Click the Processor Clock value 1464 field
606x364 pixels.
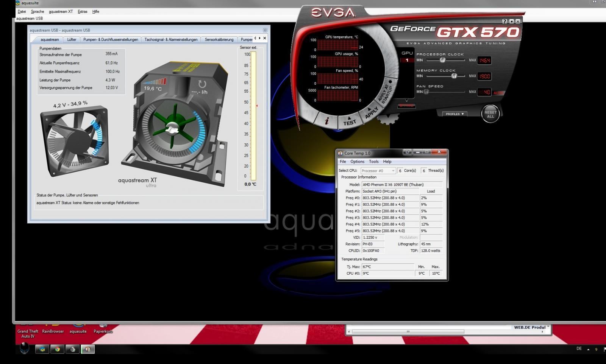[x=484, y=61]
